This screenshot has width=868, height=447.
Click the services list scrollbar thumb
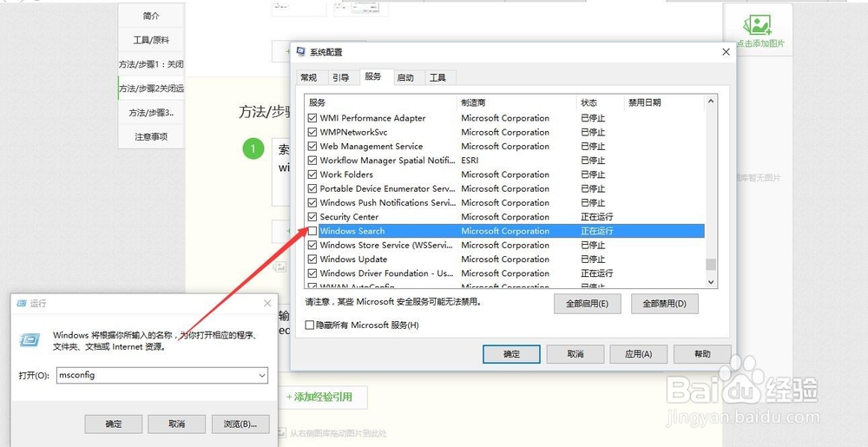pyautogui.click(x=712, y=265)
